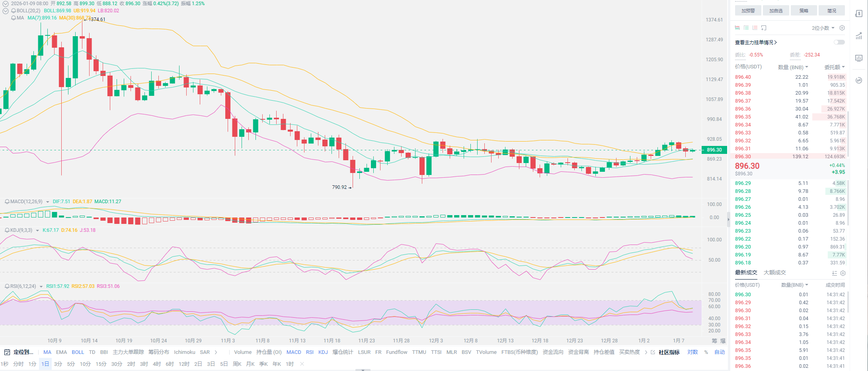Click the 加自选 button
The width and height of the screenshot is (868, 371).
click(x=776, y=11)
